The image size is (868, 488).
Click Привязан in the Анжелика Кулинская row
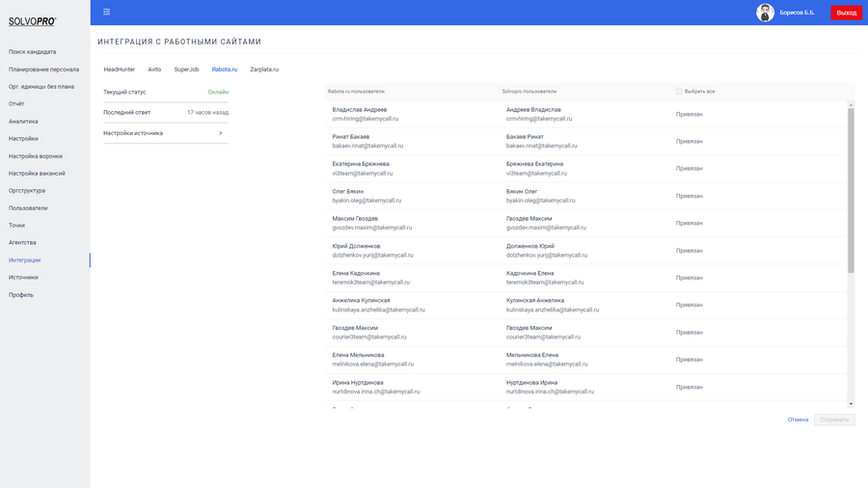point(690,305)
